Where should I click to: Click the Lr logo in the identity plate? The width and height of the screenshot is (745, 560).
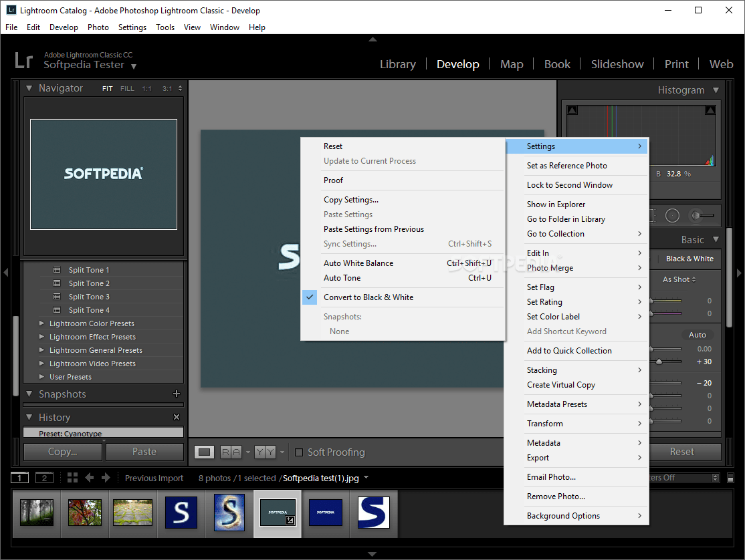24,60
